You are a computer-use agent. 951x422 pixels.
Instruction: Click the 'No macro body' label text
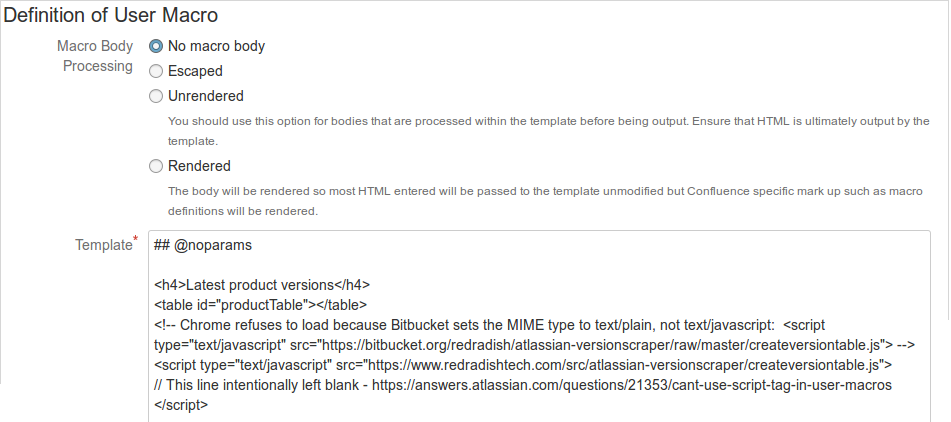point(216,46)
